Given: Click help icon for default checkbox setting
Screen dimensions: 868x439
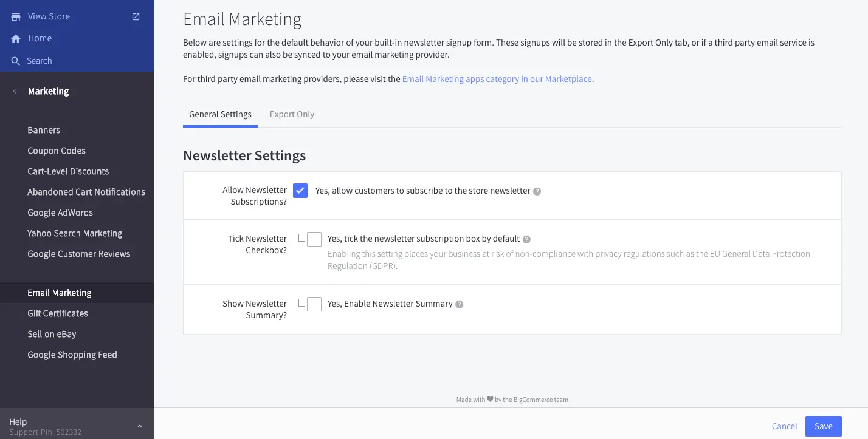Looking at the screenshot, I should [x=525, y=239].
